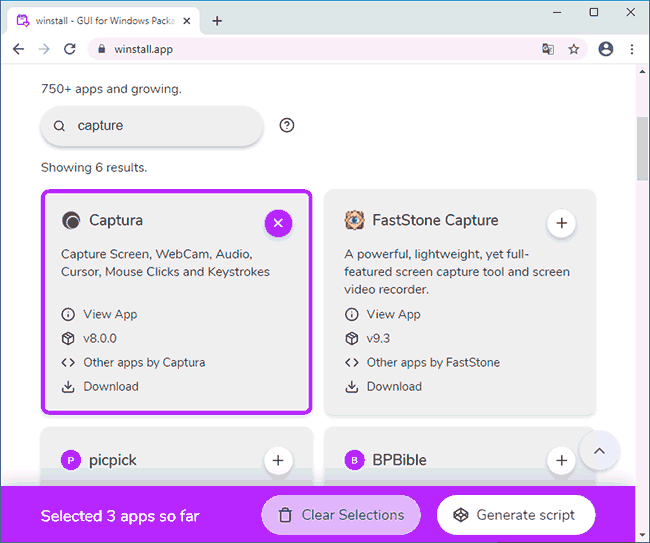The height and width of the screenshot is (543, 650).
Task: Go back in browser history
Action: [x=18, y=49]
